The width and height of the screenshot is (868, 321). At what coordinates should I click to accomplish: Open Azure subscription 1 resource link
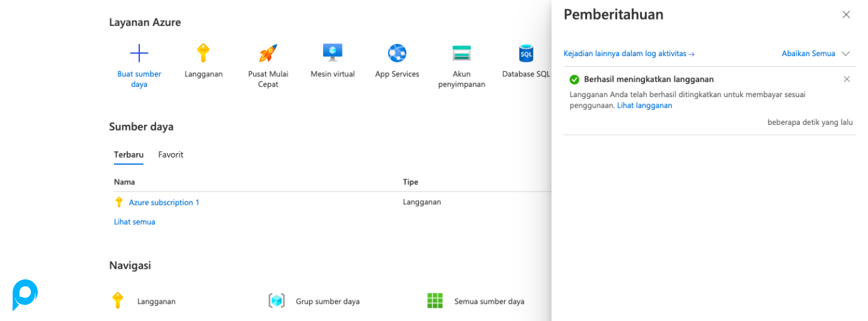[164, 202]
